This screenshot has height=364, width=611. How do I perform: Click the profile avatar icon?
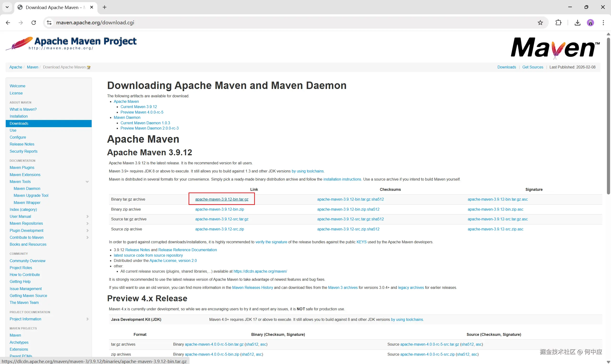[590, 23]
